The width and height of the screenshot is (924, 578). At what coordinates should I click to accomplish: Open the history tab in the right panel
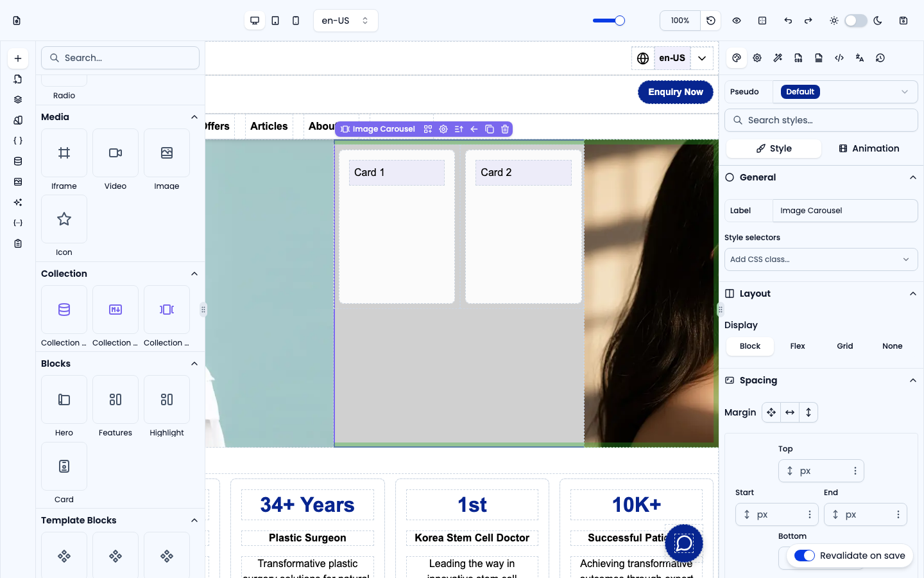point(880,58)
